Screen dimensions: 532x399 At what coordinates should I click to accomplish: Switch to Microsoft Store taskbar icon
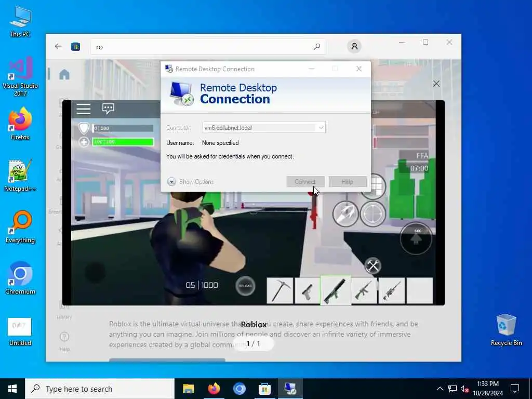pyautogui.click(x=264, y=389)
